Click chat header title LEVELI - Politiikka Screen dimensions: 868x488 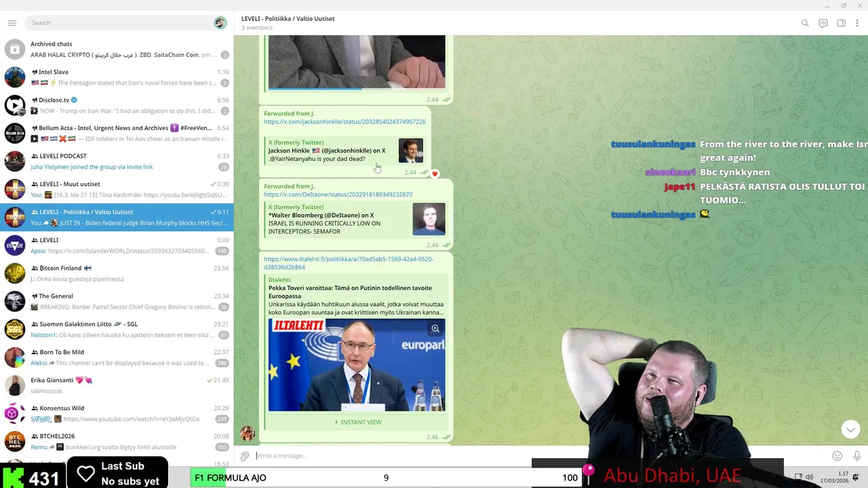(288, 18)
